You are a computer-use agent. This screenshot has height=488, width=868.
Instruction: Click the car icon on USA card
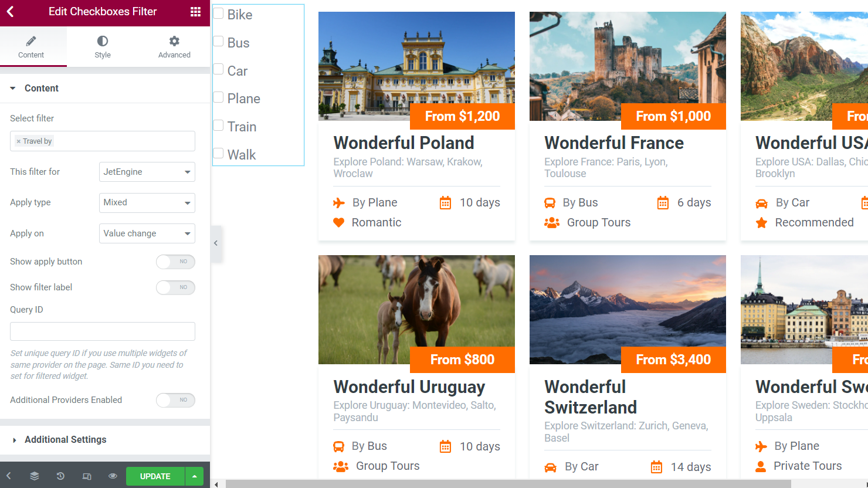coord(761,204)
